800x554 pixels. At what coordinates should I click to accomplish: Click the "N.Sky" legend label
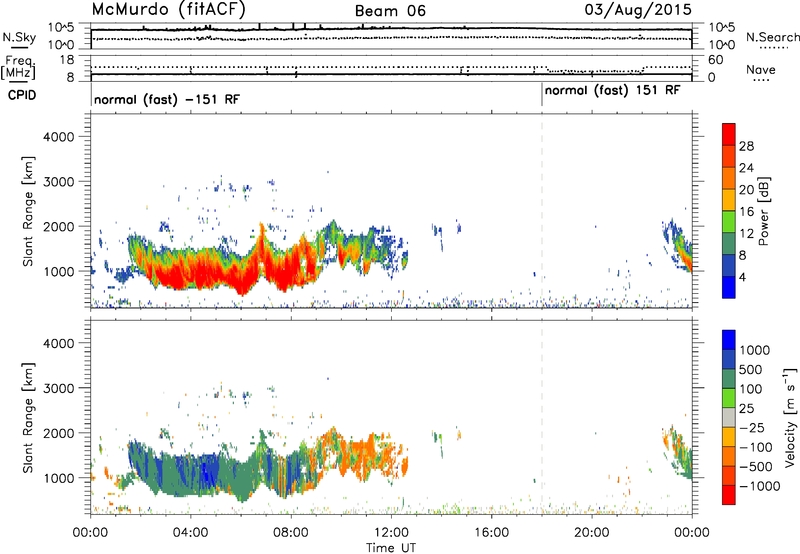point(19,37)
